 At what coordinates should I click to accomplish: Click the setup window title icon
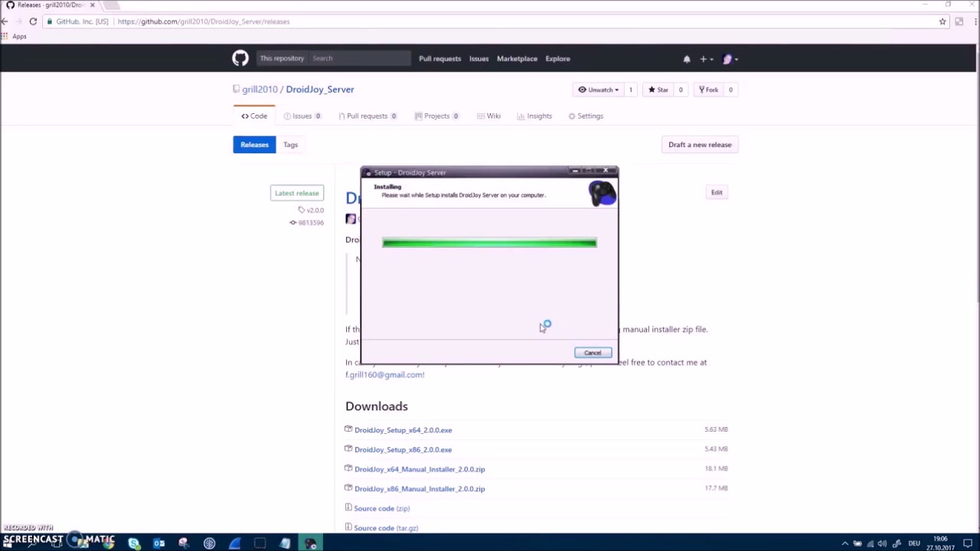[368, 173]
